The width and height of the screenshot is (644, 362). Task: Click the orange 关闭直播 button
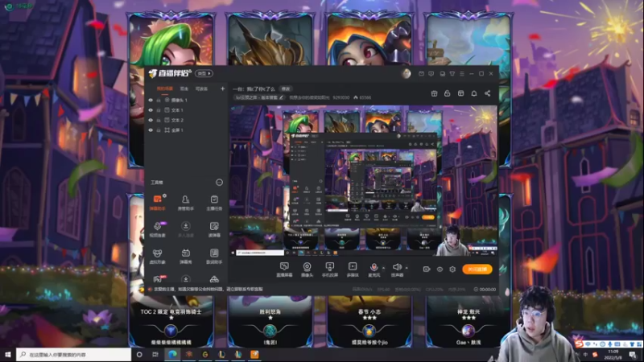[477, 269]
